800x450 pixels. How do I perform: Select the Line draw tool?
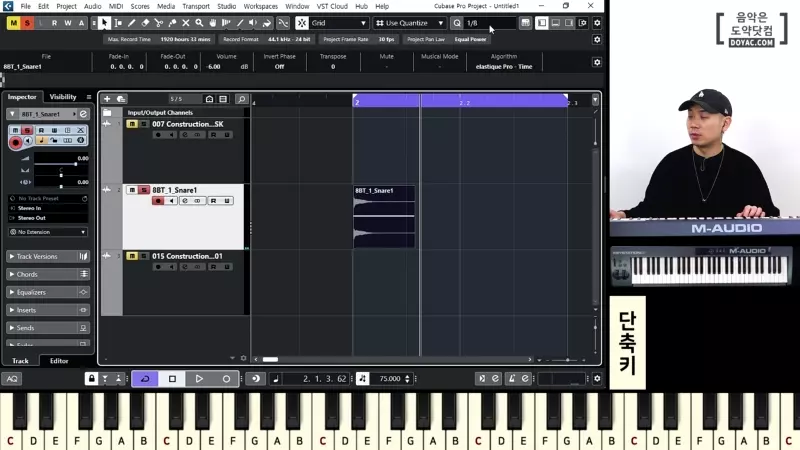(240, 23)
